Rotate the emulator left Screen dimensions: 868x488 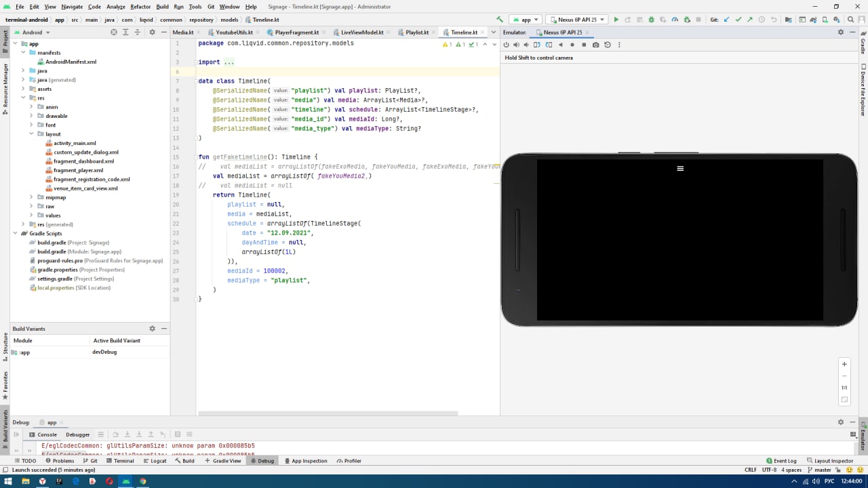pyautogui.click(x=536, y=45)
